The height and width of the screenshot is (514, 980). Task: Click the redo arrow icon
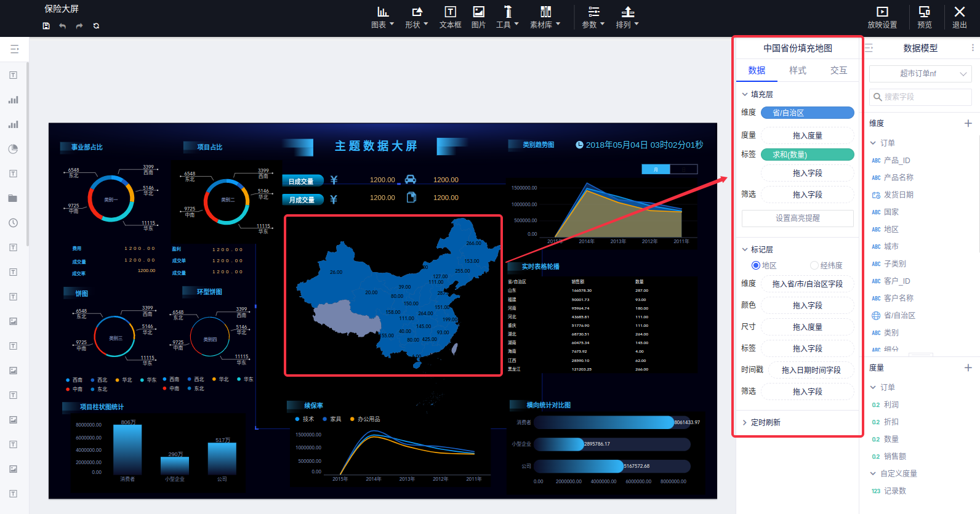click(x=79, y=26)
